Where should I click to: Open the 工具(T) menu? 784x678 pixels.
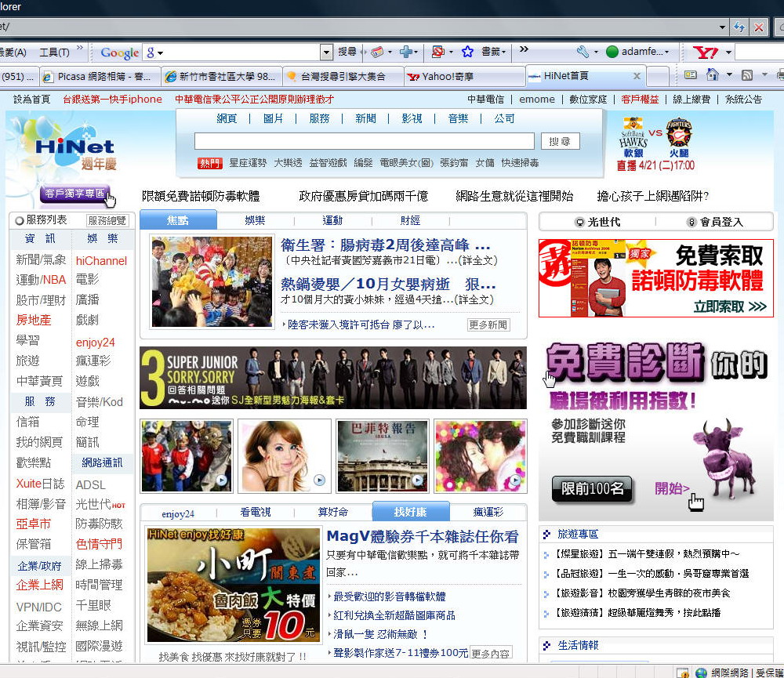click(x=55, y=52)
